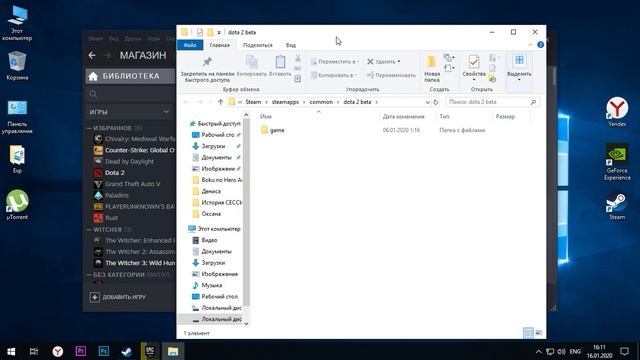Sort files by the Date modified column
640x360 pixels.
coord(404,117)
